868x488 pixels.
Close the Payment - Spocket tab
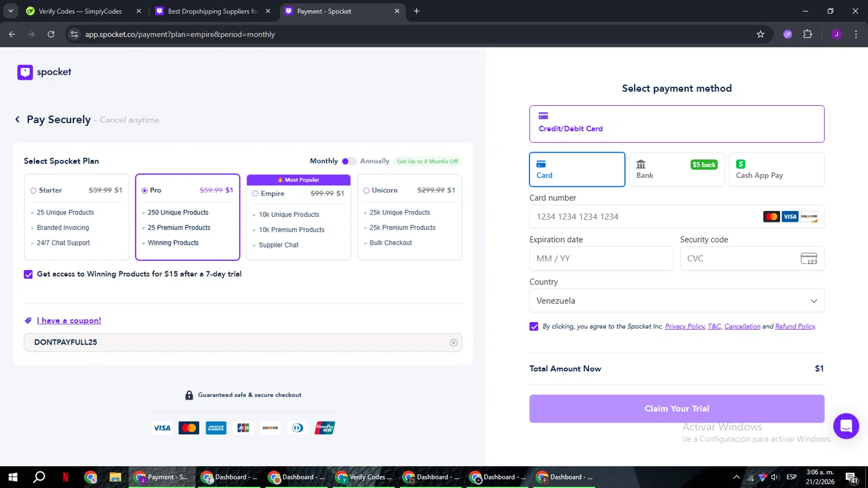coord(397,11)
